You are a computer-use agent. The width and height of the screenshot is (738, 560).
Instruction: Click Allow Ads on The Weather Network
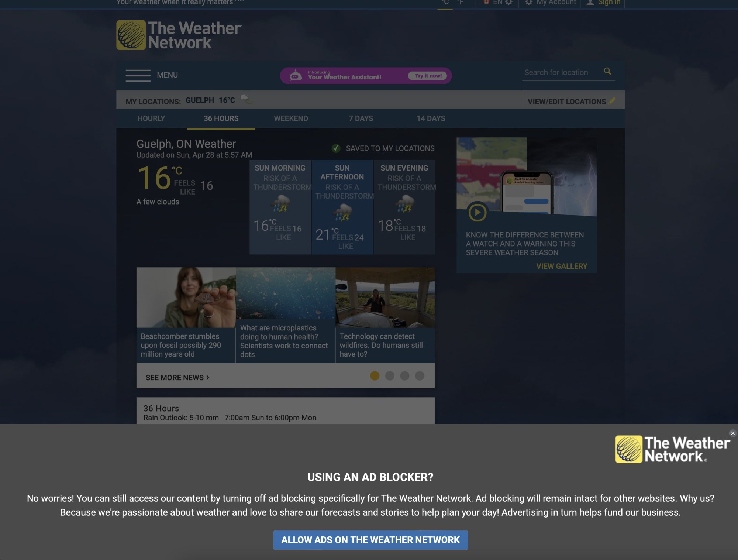369,540
